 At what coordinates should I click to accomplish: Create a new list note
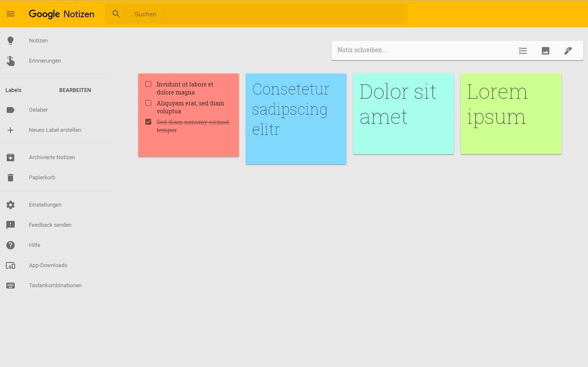(523, 50)
